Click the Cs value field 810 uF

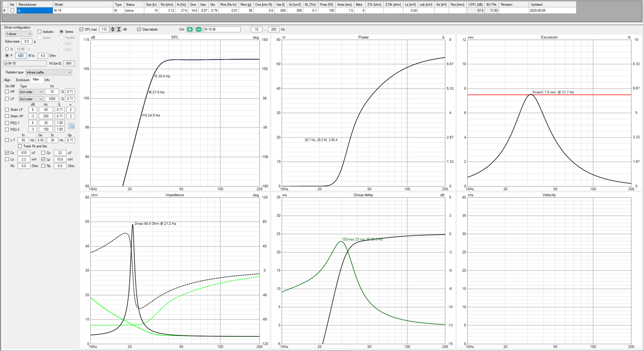click(x=24, y=153)
